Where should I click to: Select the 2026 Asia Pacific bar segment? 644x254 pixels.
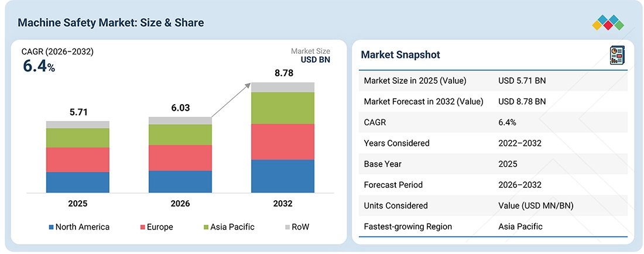[x=180, y=135]
